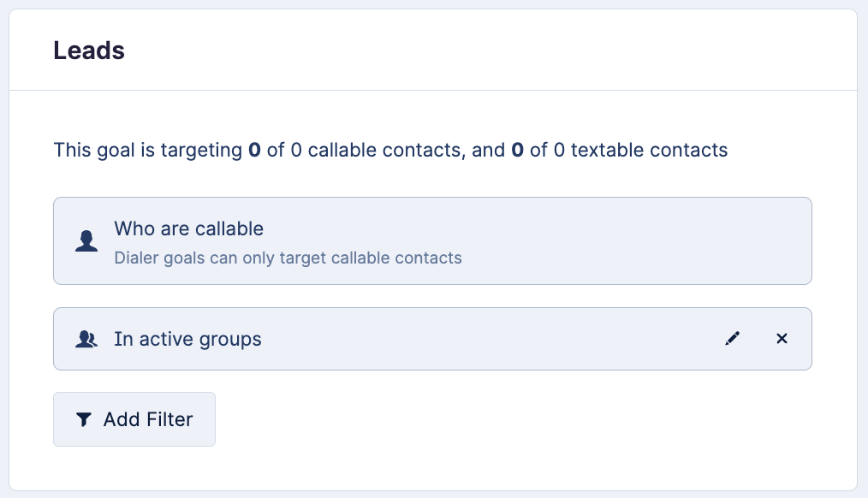The image size is (868, 498).
Task: Click the Add Filter label text
Action: [148, 419]
